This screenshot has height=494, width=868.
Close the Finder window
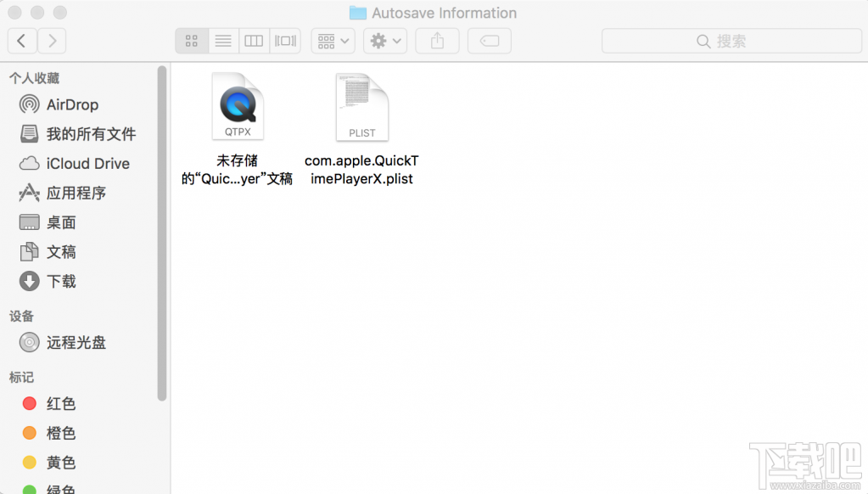(15, 12)
